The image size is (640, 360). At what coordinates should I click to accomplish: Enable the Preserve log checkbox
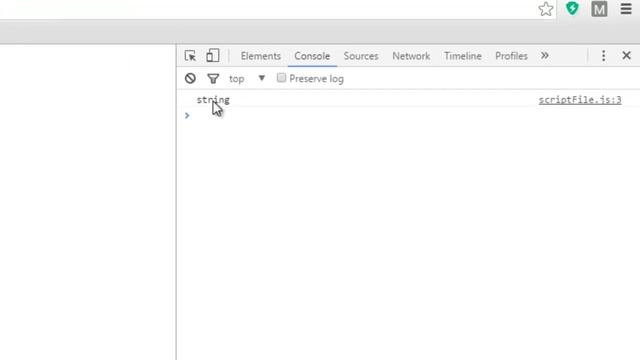[x=281, y=78]
